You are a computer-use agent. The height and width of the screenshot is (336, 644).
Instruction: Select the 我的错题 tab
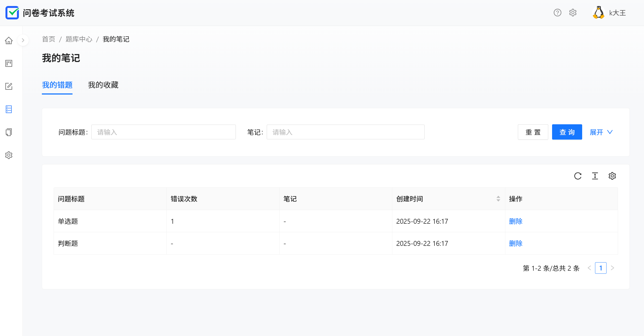(57, 85)
